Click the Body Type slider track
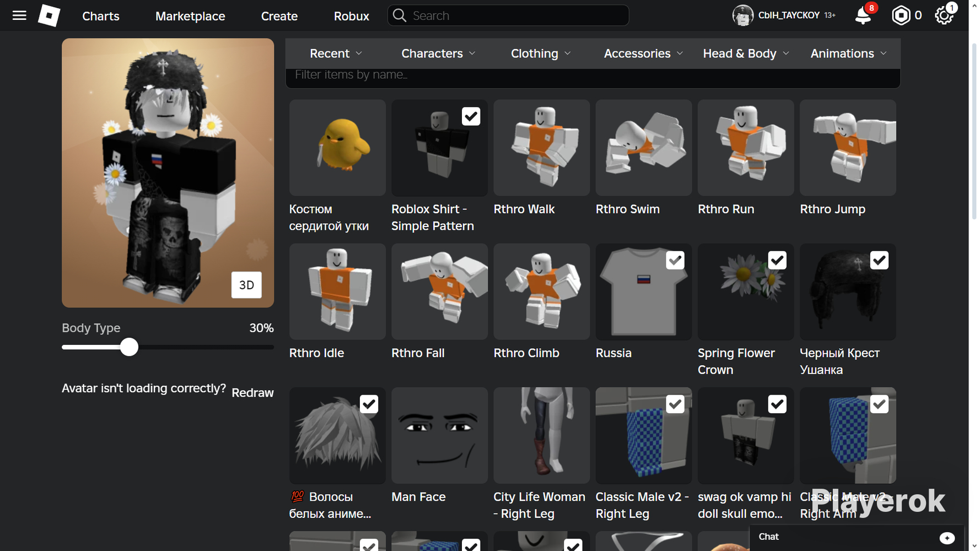Screen dimensions: 980x551 pyautogui.click(x=168, y=347)
